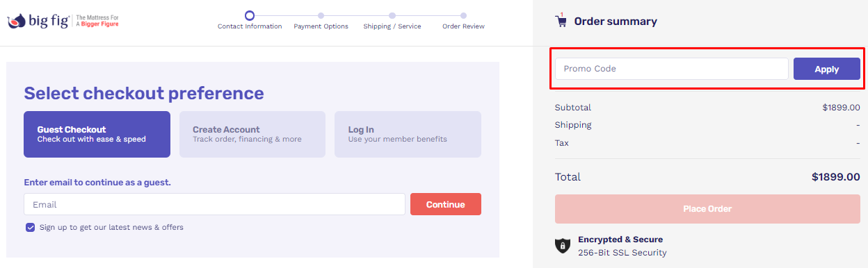Select the Payment Options step dot
The width and height of the screenshot is (868, 268).
point(321,15)
